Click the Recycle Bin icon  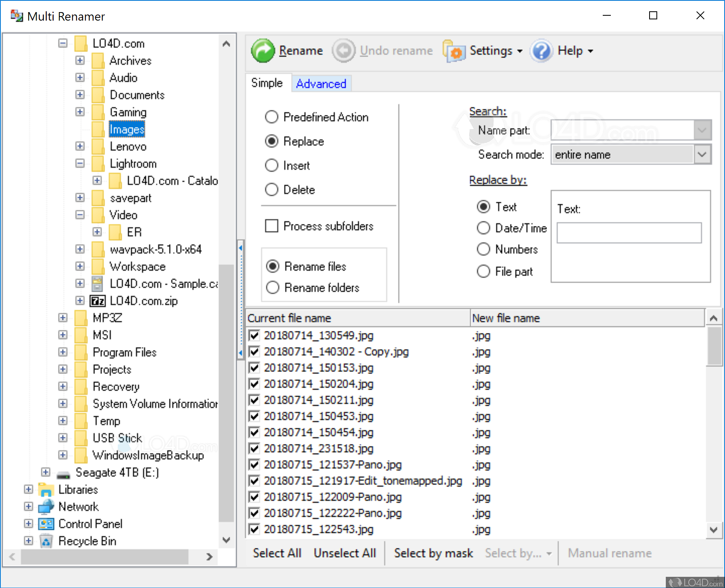click(46, 541)
